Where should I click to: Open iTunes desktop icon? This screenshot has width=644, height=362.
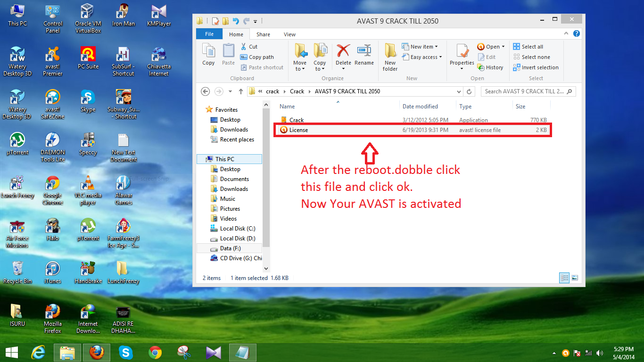click(53, 272)
